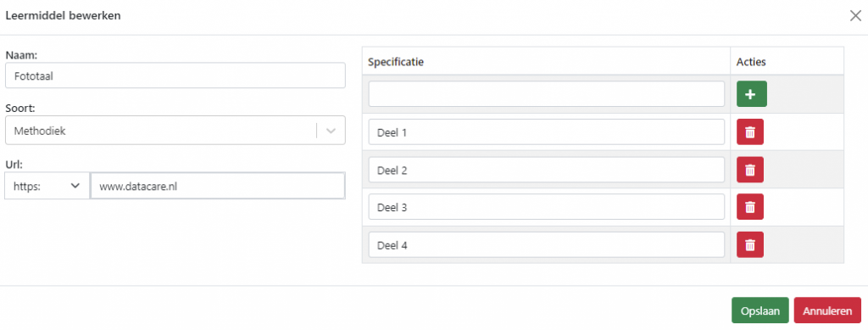The image size is (868, 330).
Task: Click the Deel 4 specification field
Action: (547, 244)
